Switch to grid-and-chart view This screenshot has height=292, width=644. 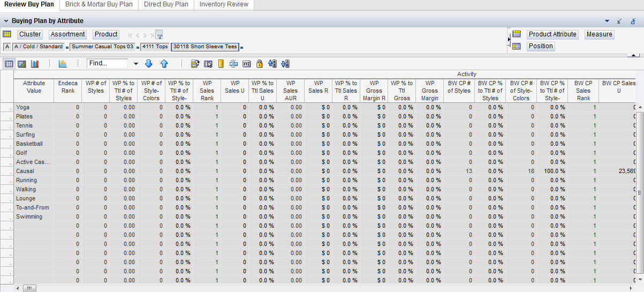[x=22, y=64]
